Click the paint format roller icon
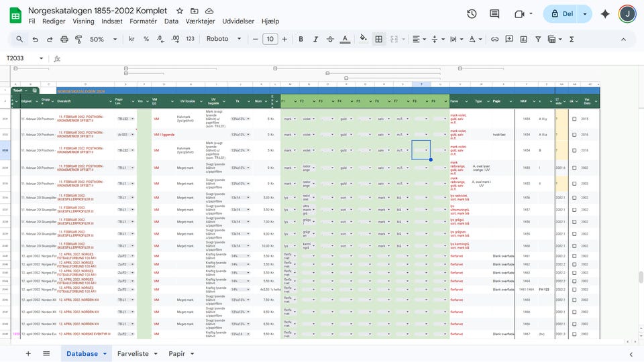The height and width of the screenshot is (362, 644). pyautogui.click(x=78, y=39)
